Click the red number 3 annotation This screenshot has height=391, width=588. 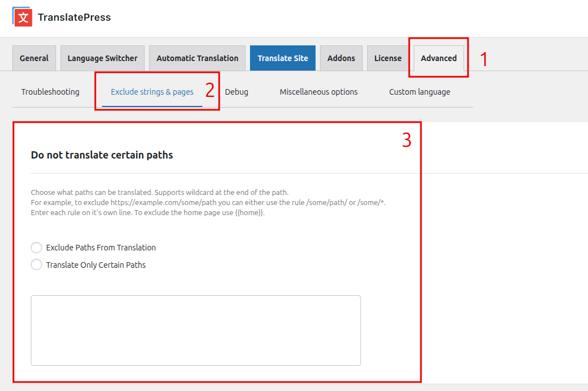point(407,141)
